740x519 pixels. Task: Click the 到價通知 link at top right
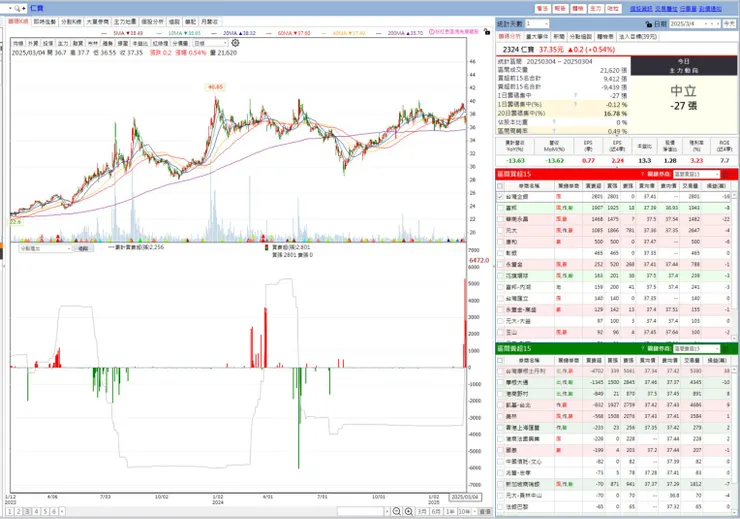(x=710, y=8)
